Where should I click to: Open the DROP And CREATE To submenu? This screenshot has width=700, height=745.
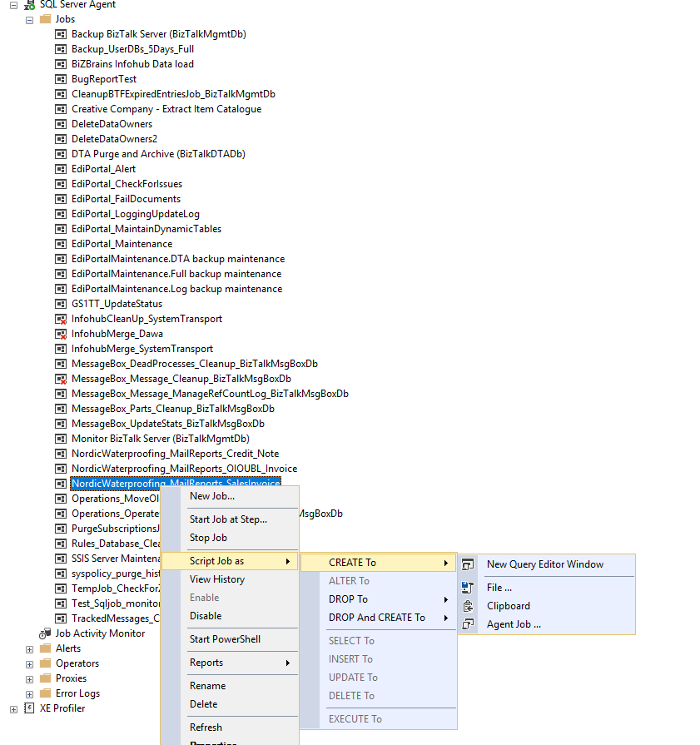tap(377, 618)
